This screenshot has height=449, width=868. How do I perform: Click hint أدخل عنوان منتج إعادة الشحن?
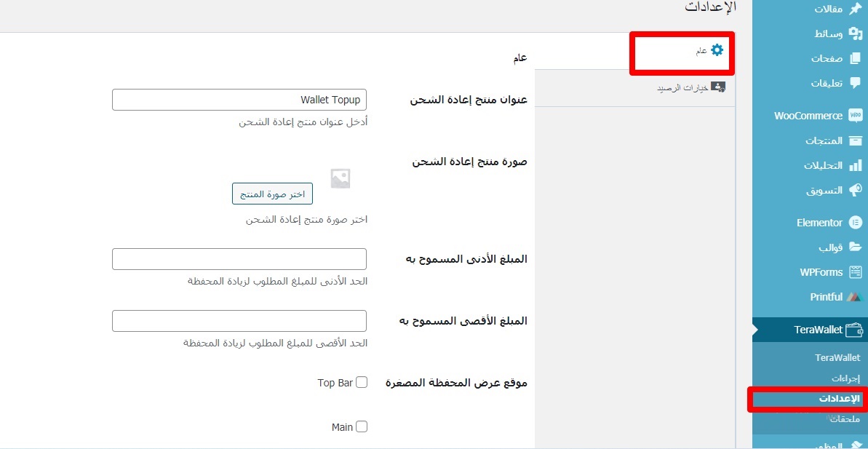point(303,122)
